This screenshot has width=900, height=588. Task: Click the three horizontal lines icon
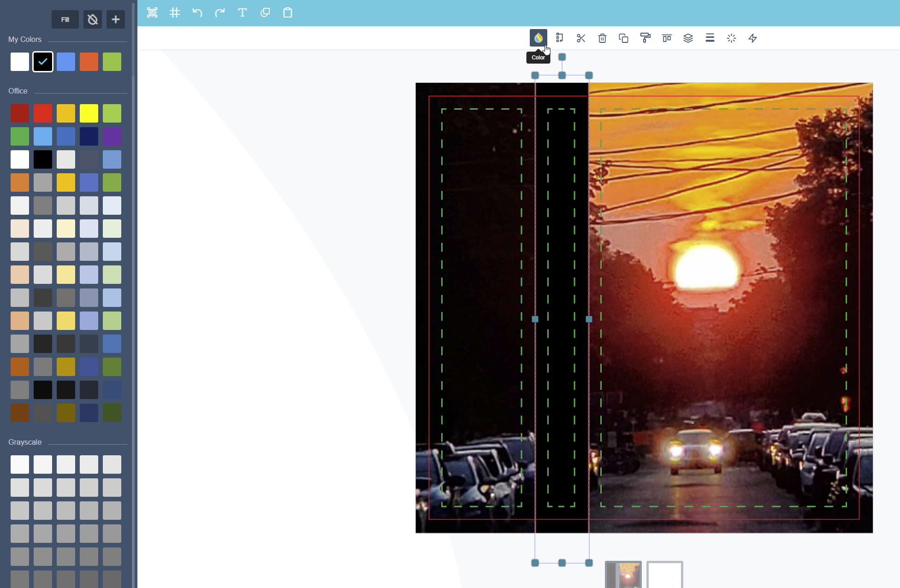[710, 38]
